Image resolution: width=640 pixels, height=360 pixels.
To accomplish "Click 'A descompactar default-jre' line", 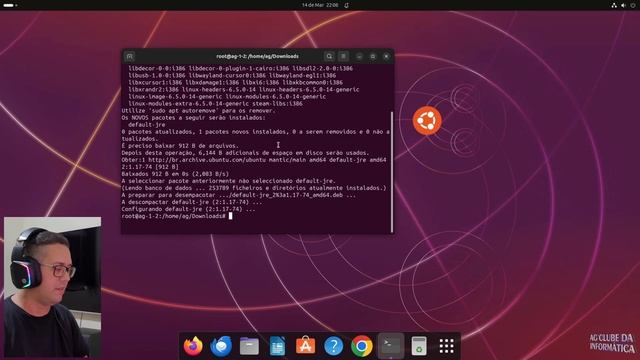I will click(192, 202).
